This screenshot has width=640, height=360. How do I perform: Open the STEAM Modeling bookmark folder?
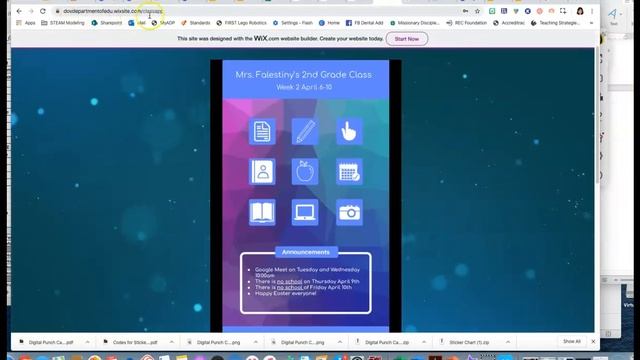(x=63, y=23)
